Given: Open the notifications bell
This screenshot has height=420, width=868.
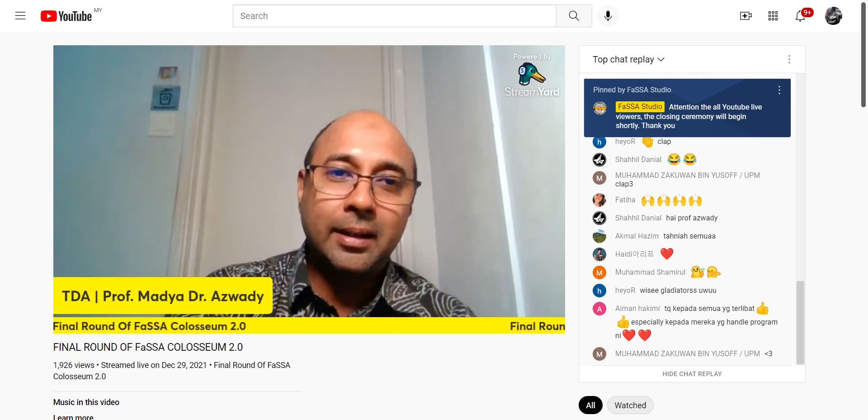Looking at the screenshot, I should pos(801,16).
